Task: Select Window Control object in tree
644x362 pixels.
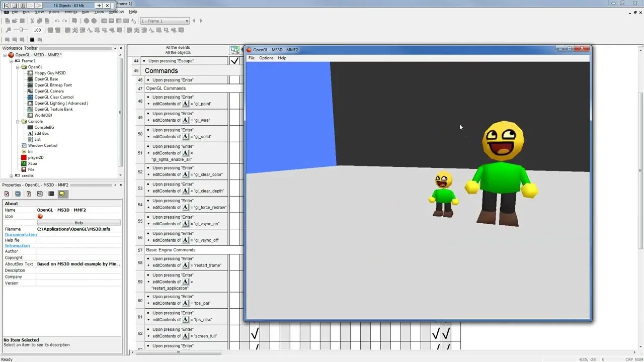Action: click(x=42, y=145)
